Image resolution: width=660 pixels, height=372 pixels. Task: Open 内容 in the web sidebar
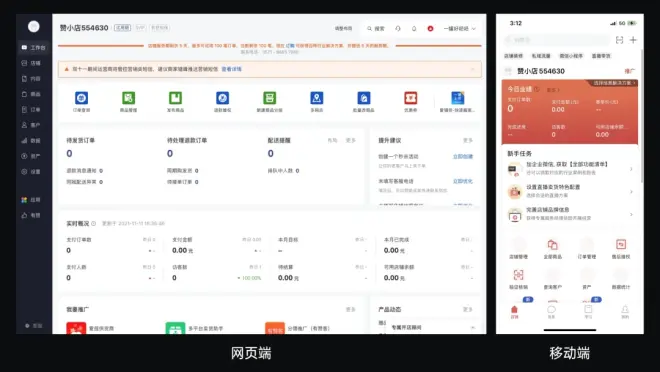[32, 79]
